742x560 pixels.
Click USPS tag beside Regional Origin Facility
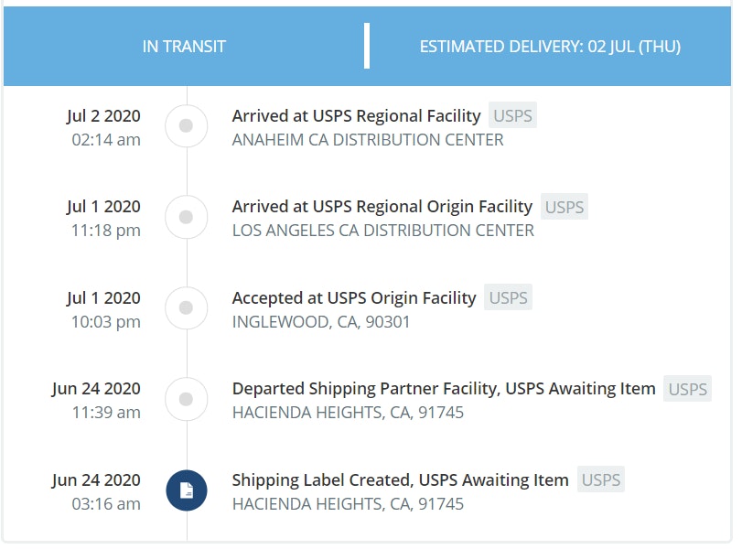point(564,207)
